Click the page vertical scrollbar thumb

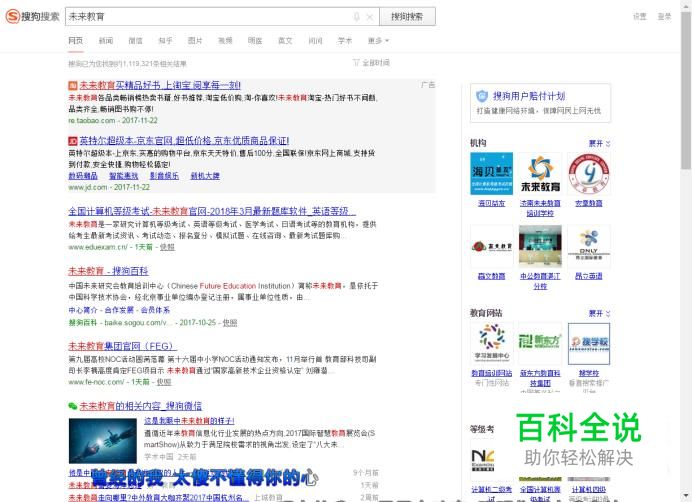pos(686,91)
